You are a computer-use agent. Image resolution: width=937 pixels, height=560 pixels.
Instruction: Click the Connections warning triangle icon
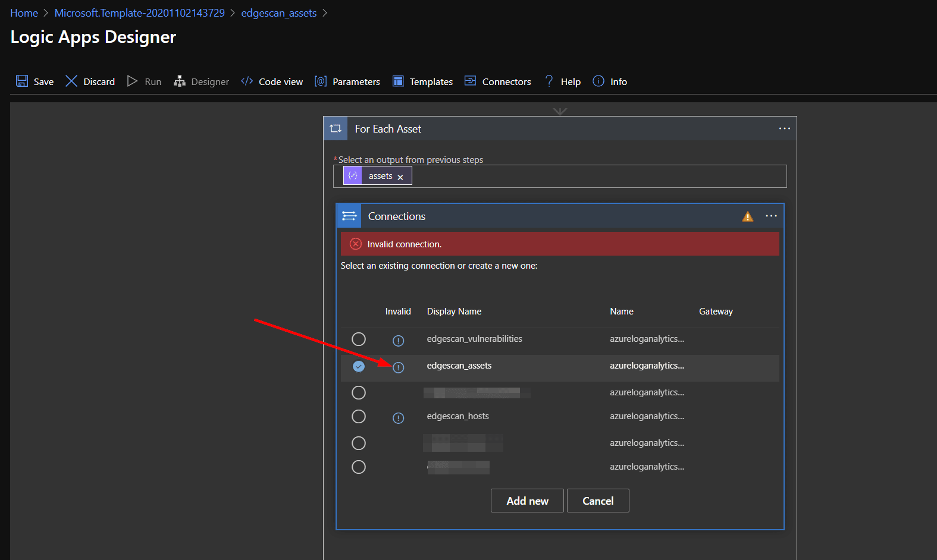[x=748, y=216]
